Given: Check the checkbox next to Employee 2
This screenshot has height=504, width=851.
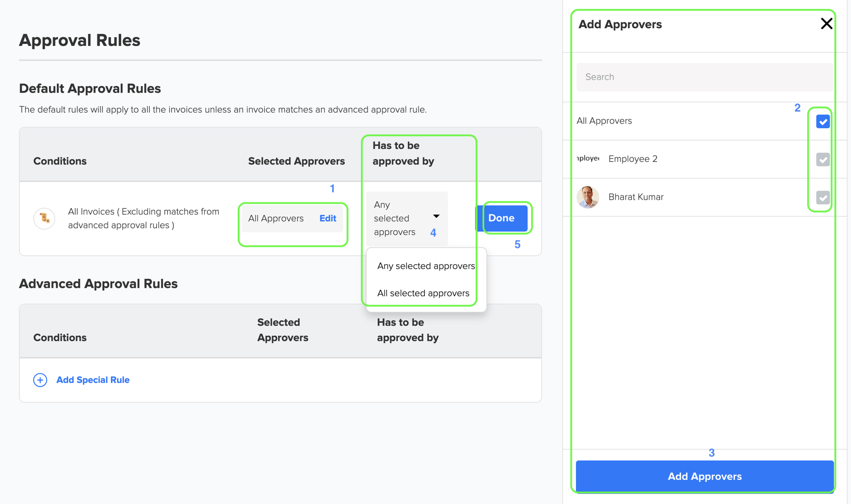Looking at the screenshot, I should click(822, 159).
